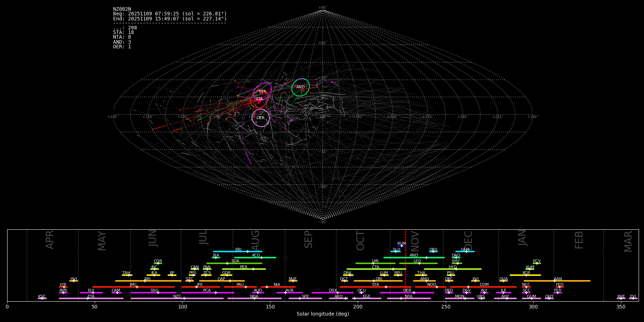This screenshot has height=322, width=644.
Task: Click the green HYD shower bar
Action: pos(453,269)
